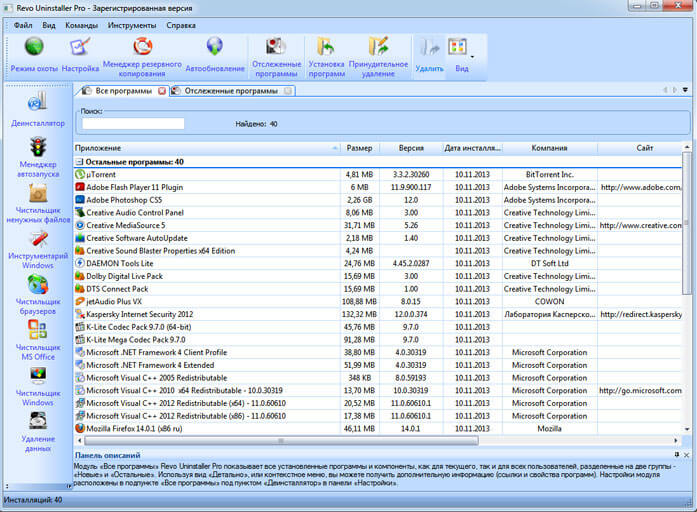Image resolution: width=697 pixels, height=512 pixels.
Task: Expand sidebar overflow chevron at bottom
Action: tap(69, 486)
